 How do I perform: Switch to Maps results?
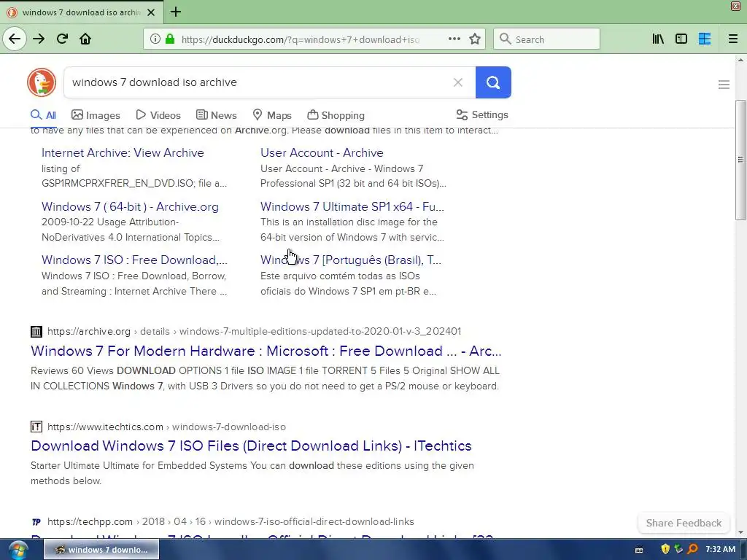point(272,115)
